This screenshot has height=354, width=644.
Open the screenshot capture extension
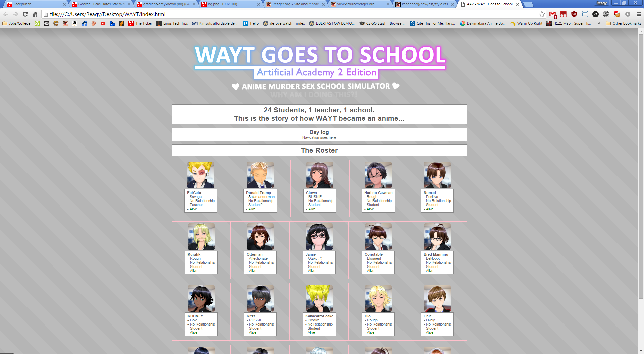[x=585, y=14]
